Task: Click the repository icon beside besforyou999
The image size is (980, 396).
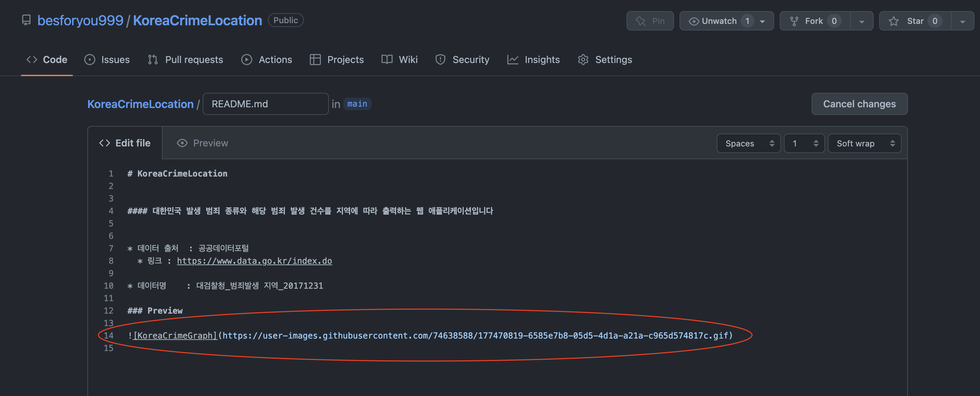Action: [26, 20]
